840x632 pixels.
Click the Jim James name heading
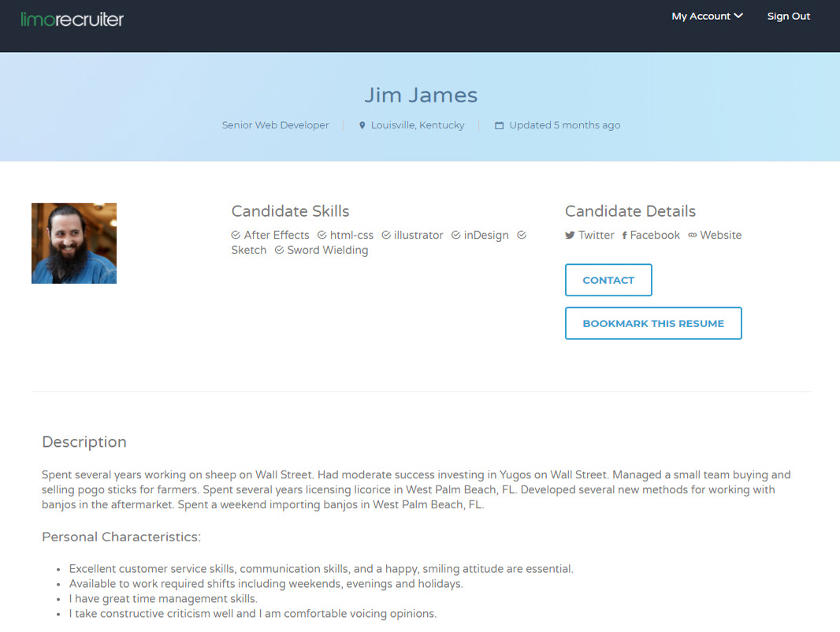[x=421, y=95]
